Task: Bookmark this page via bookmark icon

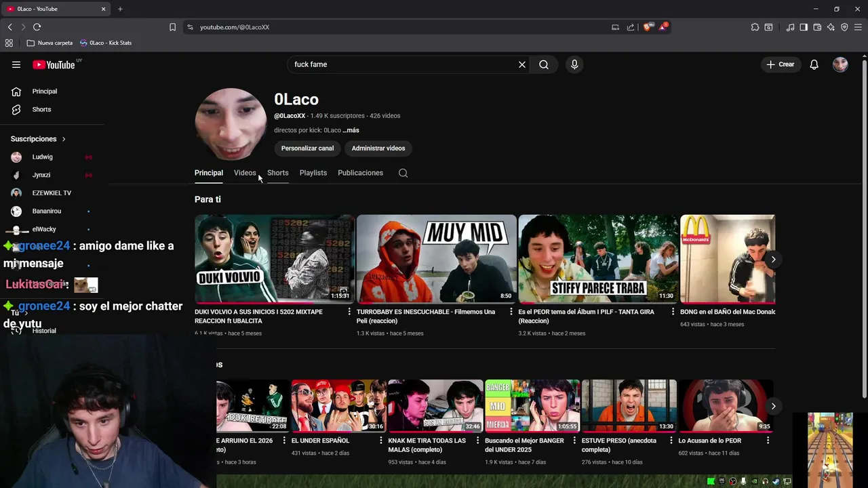Action: (172, 27)
